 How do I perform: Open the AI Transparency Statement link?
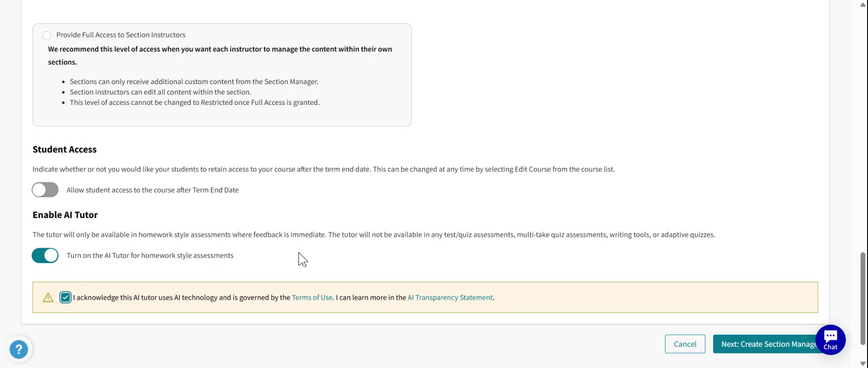tap(450, 297)
